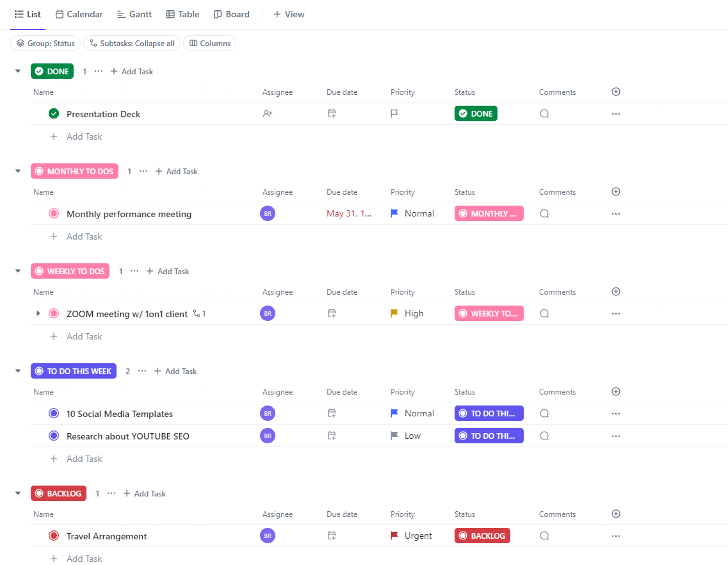Viewport: 728px width, 565px height.
Task: Click Add Task row under Research about YOUTUBE SEO
Action: pyautogui.click(x=76, y=459)
